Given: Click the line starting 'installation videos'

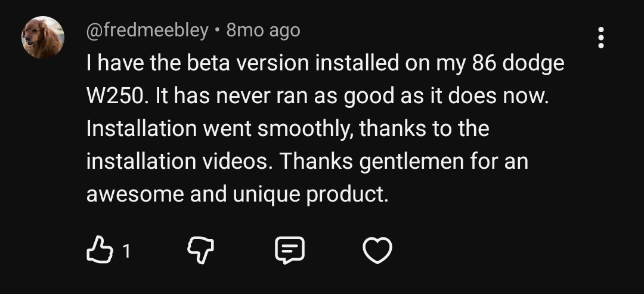Looking at the screenshot, I should pos(307,162).
